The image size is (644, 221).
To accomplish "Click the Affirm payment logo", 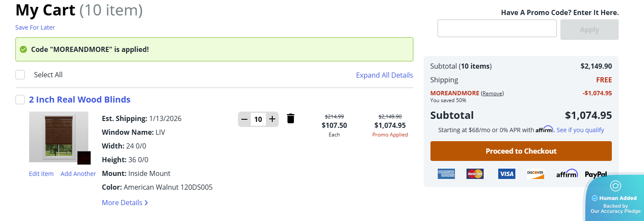I will coord(567,174).
